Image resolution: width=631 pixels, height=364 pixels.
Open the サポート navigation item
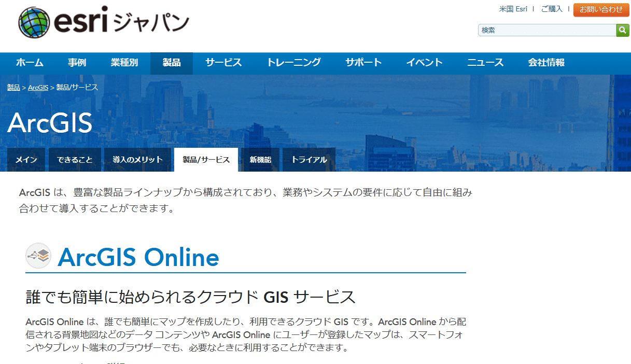[x=363, y=63]
